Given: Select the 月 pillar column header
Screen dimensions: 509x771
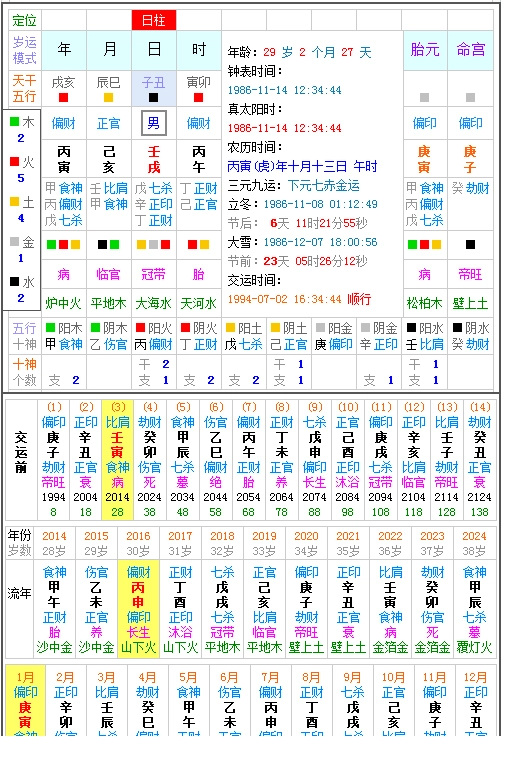Looking at the screenshot, I should tap(109, 50).
